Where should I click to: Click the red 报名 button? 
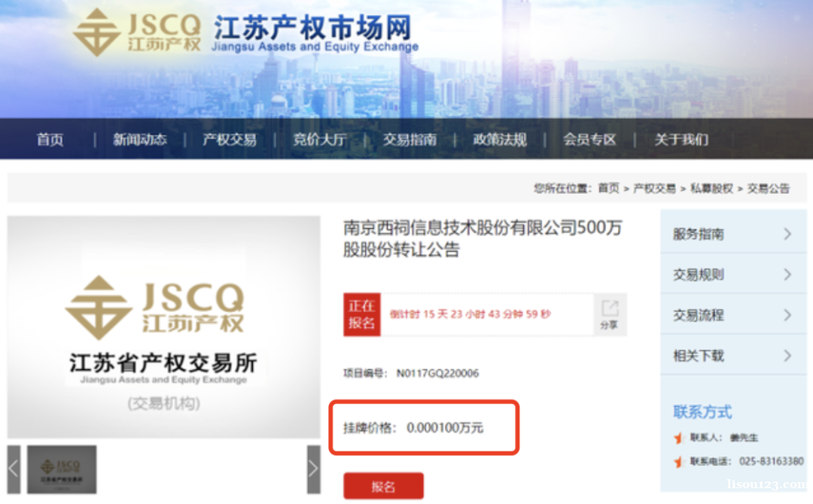pos(383,486)
